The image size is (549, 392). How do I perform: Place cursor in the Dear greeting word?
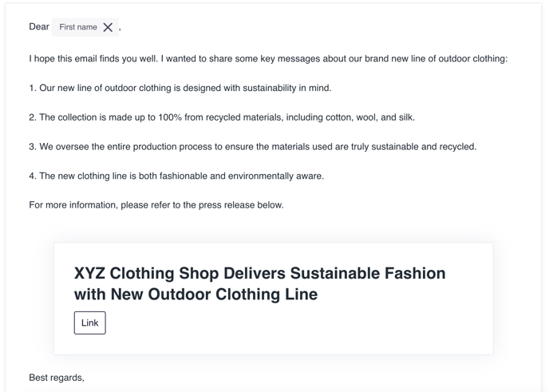coord(39,26)
